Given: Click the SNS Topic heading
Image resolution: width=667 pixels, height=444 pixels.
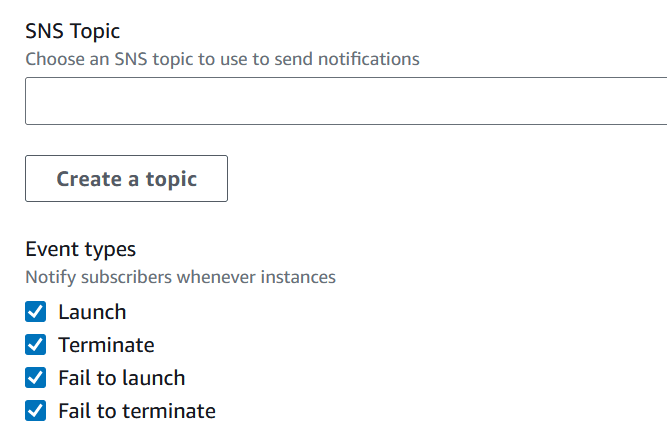Looking at the screenshot, I should (72, 33).
